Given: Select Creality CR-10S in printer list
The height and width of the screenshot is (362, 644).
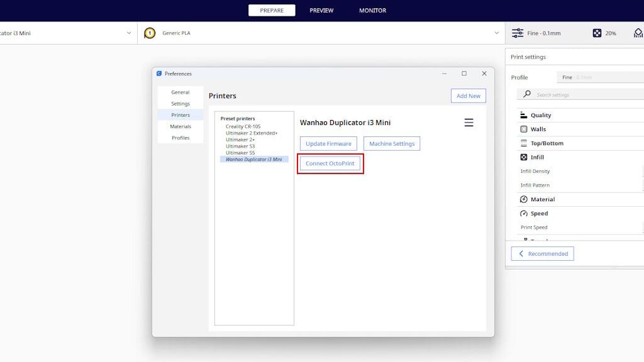Looking at the screenshot, I should 243,126.
